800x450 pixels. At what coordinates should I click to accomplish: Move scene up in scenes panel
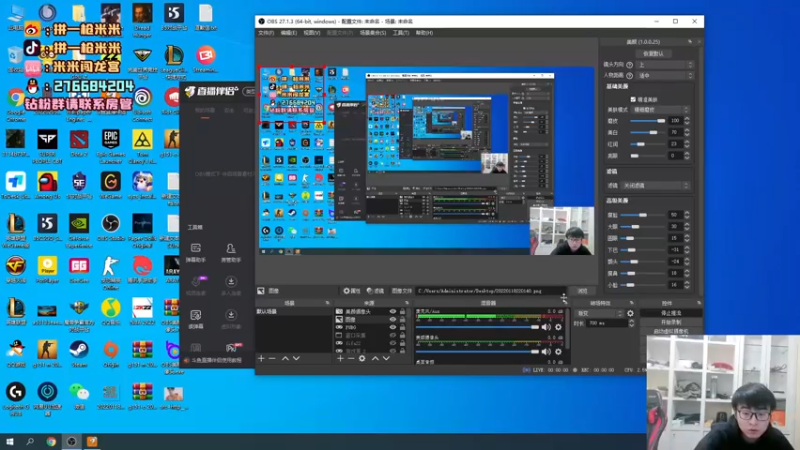tap(285, 359)
